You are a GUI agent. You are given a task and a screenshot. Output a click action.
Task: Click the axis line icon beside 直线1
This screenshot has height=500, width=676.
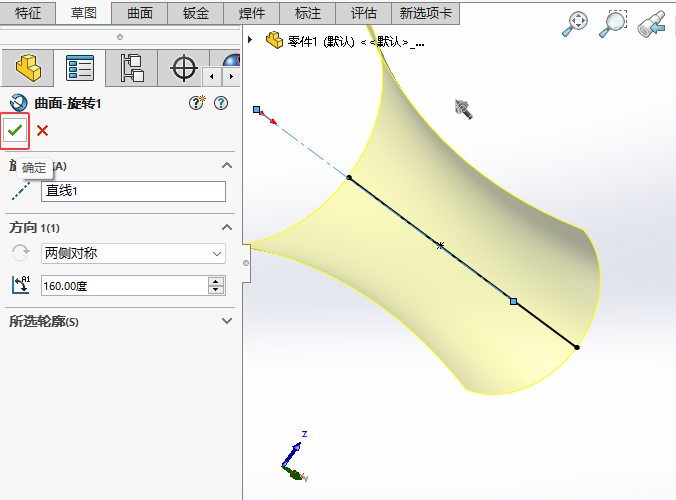point(21,191)
